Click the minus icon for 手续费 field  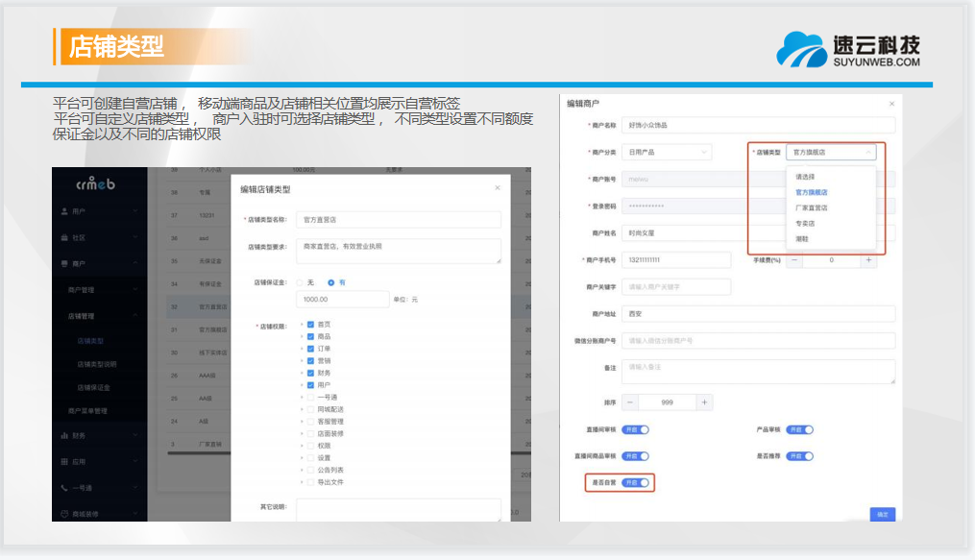(794, 260)
